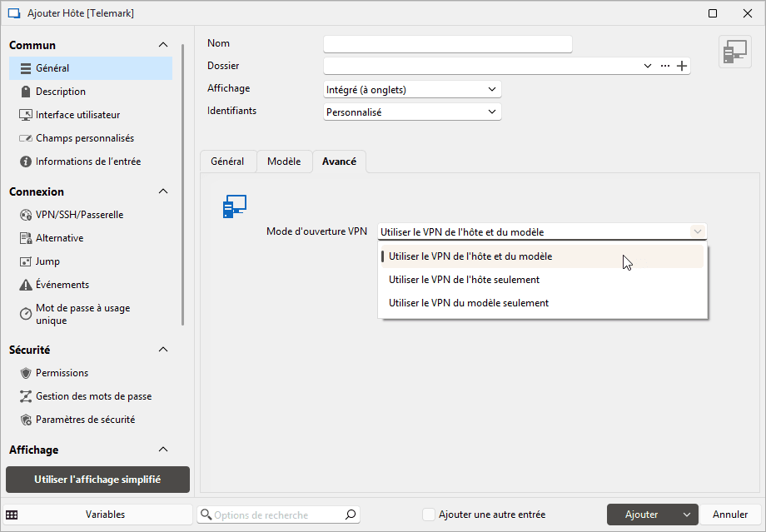The height and width of the screenshot is (532, 766).
Task: Open Événements in the sidebar
Action: 62,285
